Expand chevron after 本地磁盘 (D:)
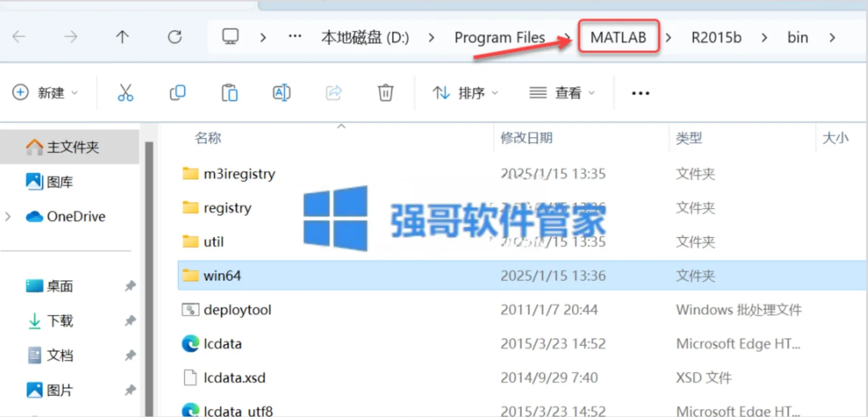This screenshot has width=868, height=417. [x=431, y=37]
